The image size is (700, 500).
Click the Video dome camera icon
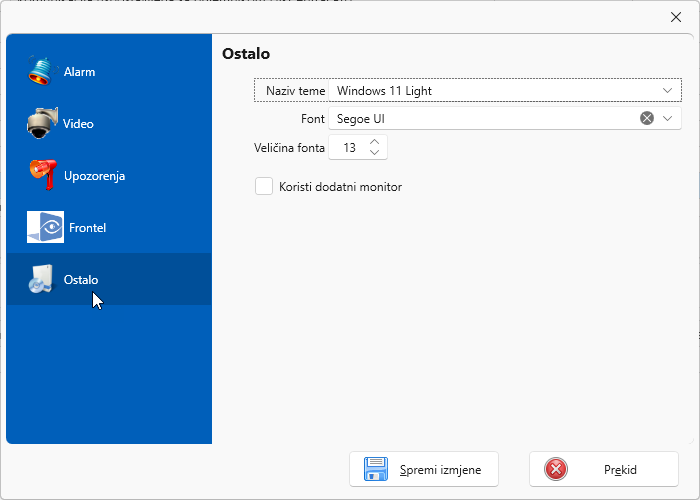(x=40, y=123)
